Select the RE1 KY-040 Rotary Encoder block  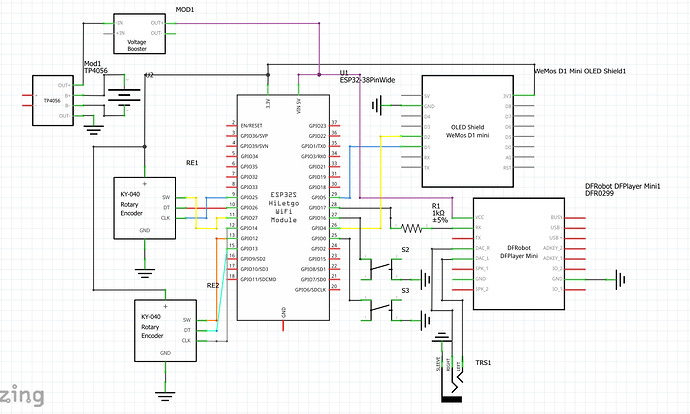(x=145, y=208)
